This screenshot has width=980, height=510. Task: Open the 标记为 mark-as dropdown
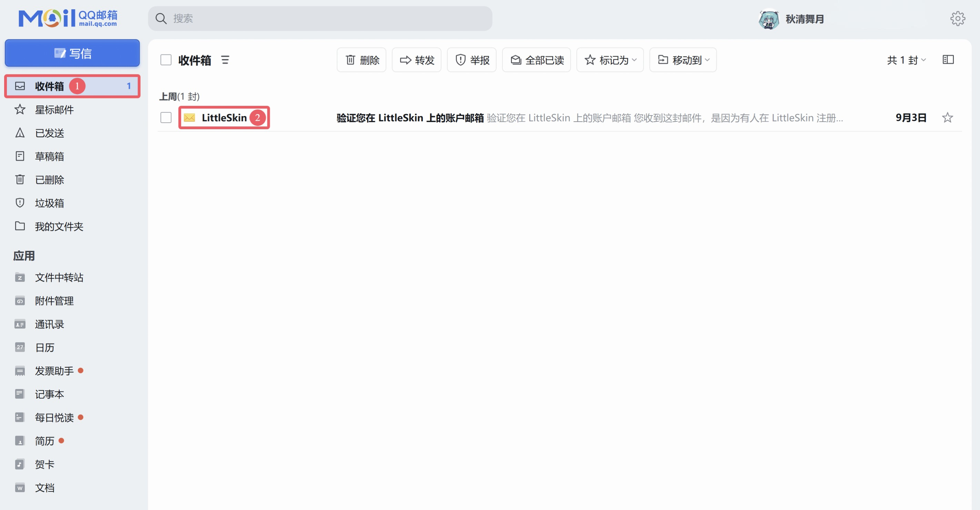pos(610,60)
